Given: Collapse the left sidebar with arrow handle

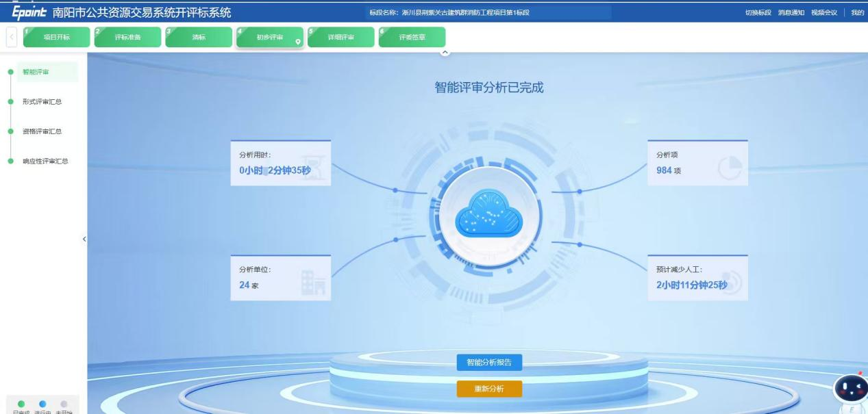Looking at the screenshot, I should click(84, 239).
